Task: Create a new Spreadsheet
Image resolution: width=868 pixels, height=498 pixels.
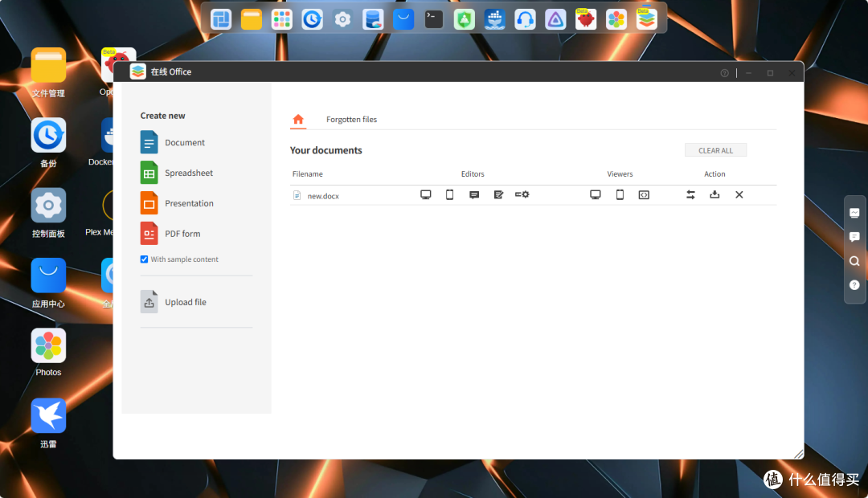Action: 177,173
